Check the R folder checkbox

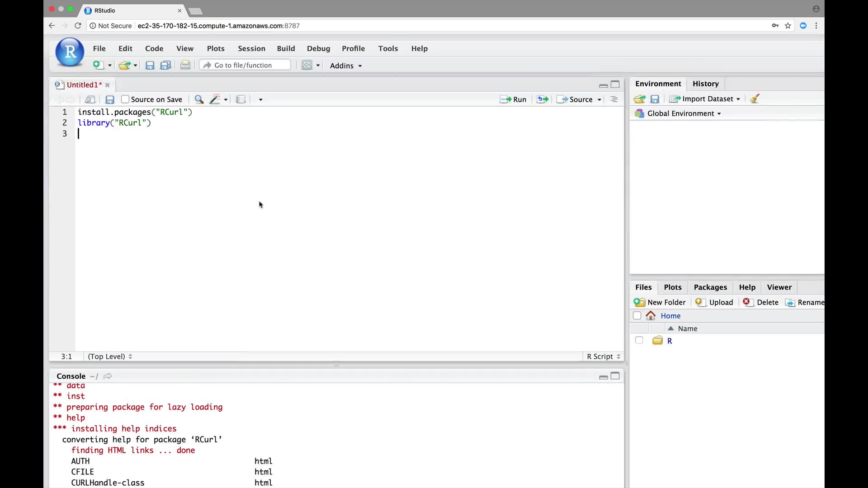[639, 341]
